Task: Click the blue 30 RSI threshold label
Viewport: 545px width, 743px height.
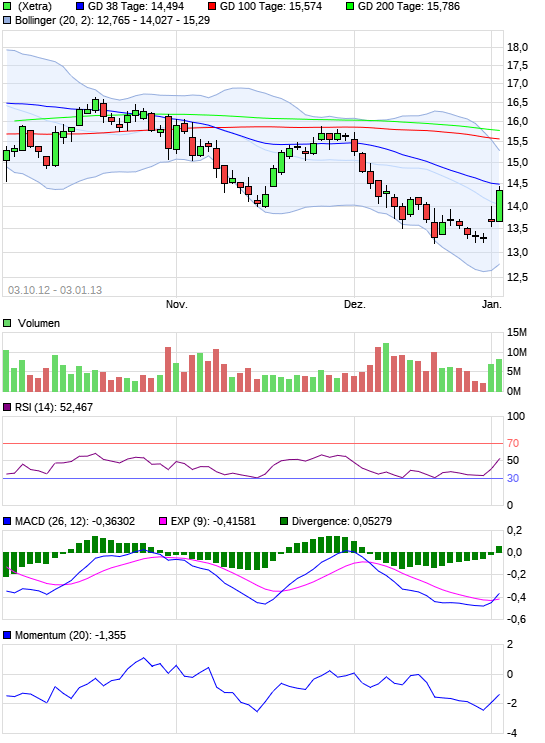Action: coord(513,478)
